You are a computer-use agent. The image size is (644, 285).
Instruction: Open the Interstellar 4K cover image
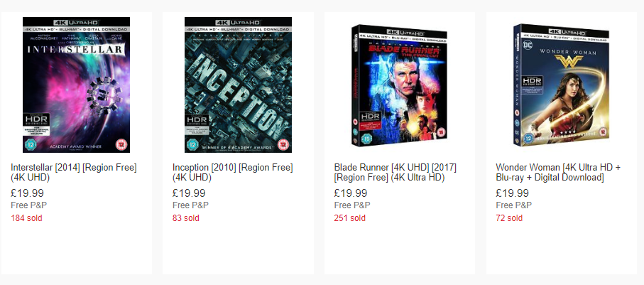tap(77, 85)
